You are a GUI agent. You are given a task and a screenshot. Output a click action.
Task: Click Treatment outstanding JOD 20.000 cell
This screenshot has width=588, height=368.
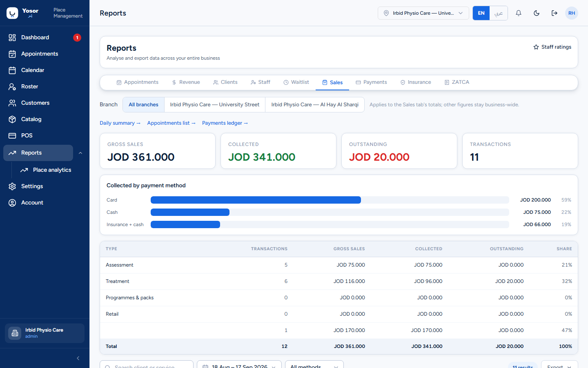(509, 281)
